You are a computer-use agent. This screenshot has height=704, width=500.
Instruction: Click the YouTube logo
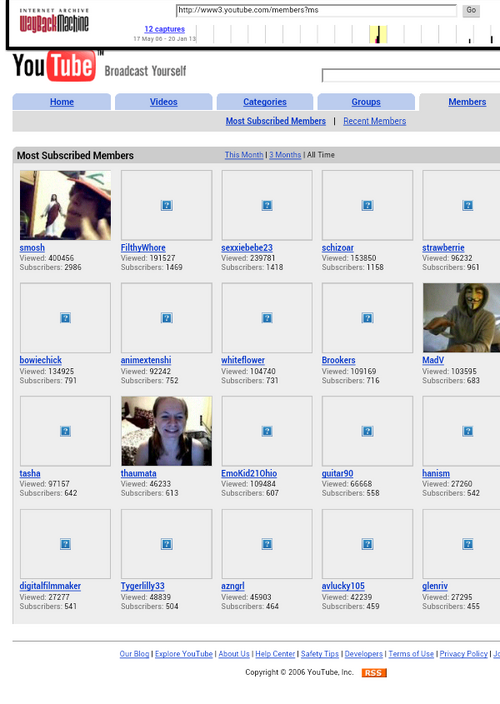(54, 66)
